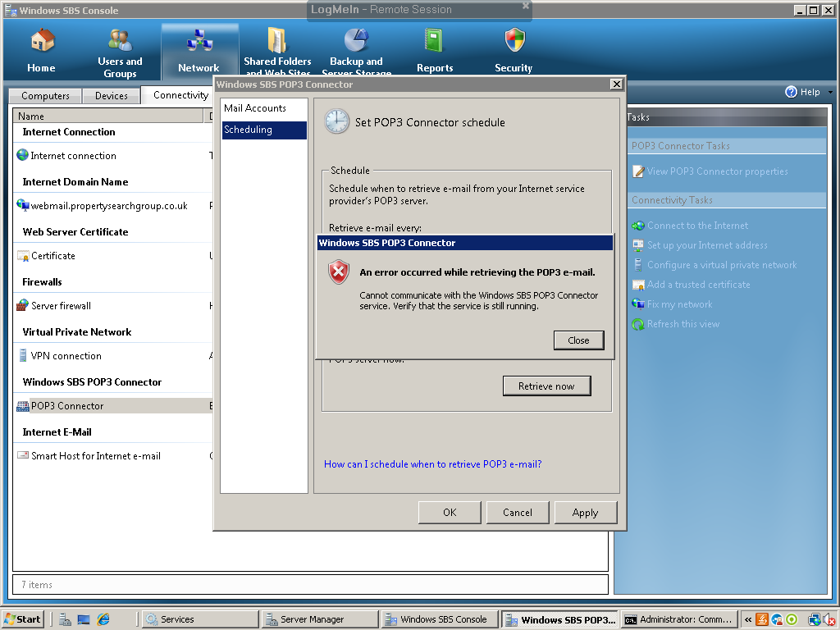This screenshot has width=840, height=630.
Task: Switch to the Connectivity tab
Action: pyautogui.click(x=180, y=95)
